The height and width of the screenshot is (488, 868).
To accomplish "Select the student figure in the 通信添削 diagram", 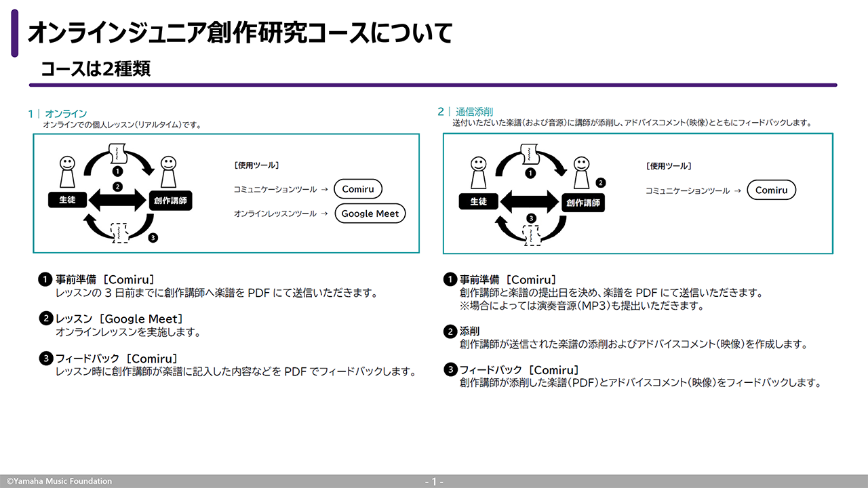I will coord(479,171).
